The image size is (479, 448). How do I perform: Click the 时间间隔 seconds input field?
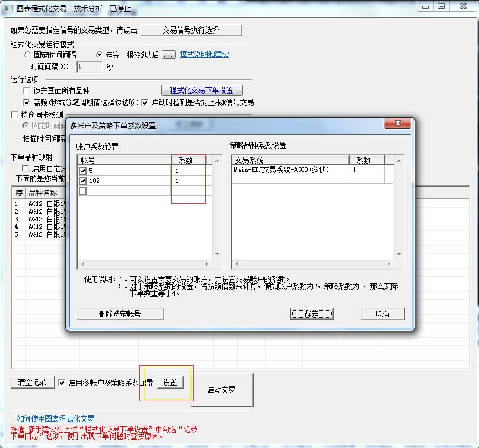coord(89,67)
